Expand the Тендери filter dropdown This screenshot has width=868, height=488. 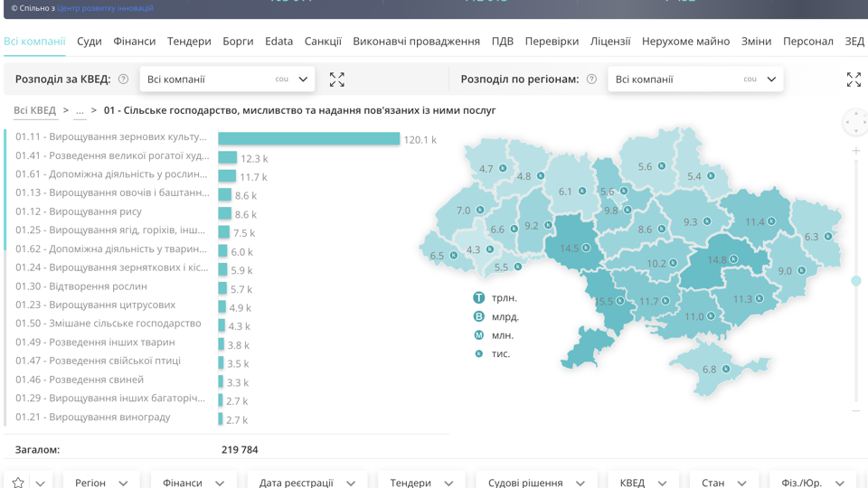(x=421, y=483)
